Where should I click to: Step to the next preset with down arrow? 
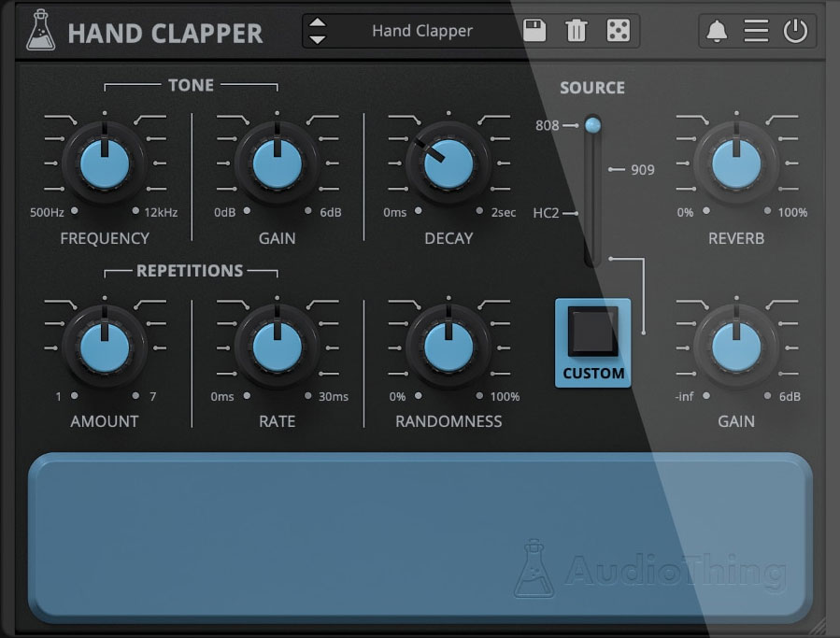point(317,38)
